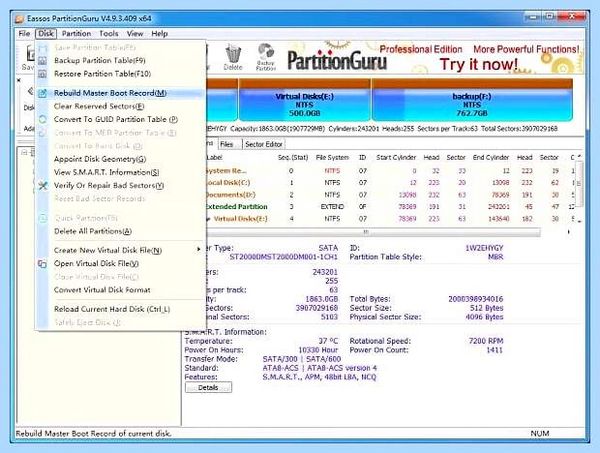Click the Delete trash can toolbar icon

(x=233, y=57)
